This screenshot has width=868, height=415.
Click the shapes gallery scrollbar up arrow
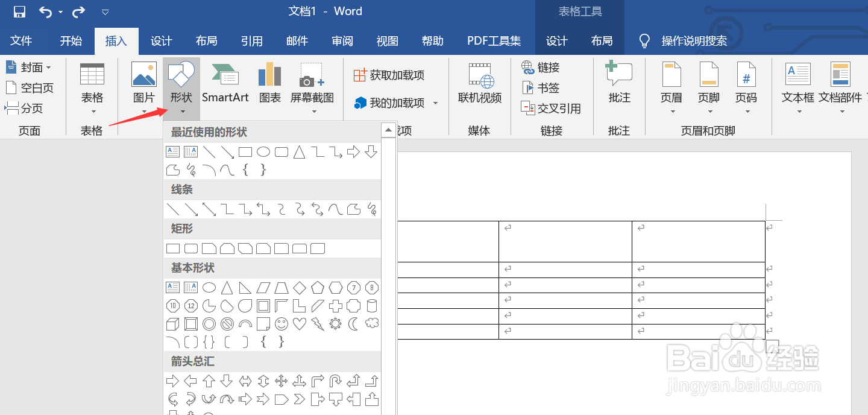pos(388,129)
